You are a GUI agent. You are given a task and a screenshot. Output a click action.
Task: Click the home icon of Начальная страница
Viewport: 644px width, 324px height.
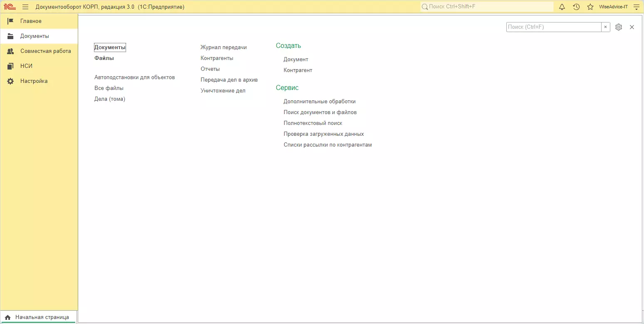8,317
